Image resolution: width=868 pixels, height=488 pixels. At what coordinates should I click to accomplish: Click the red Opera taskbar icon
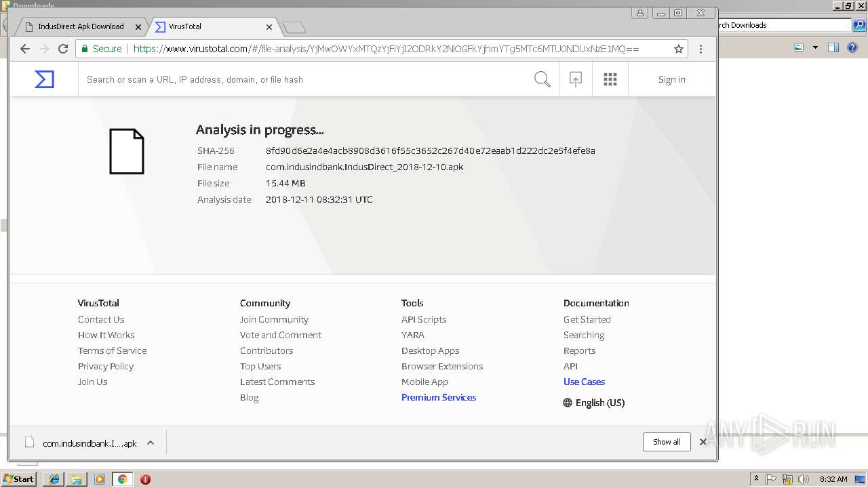pos(145,479)
